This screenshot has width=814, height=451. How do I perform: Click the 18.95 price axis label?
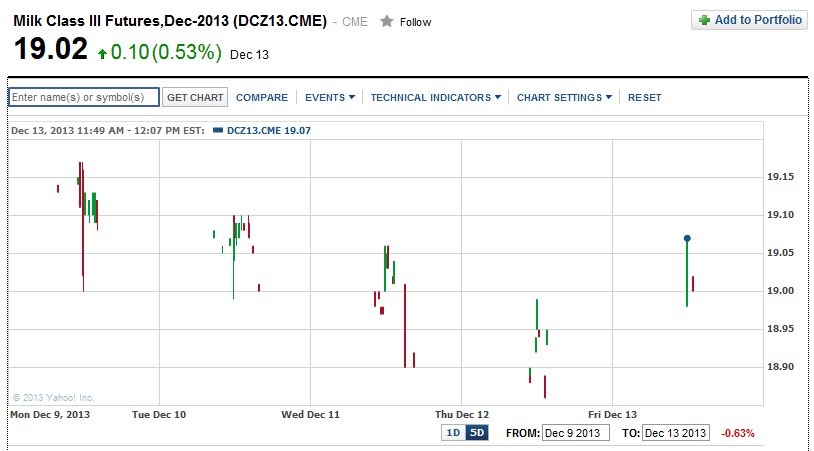point(780,329)
